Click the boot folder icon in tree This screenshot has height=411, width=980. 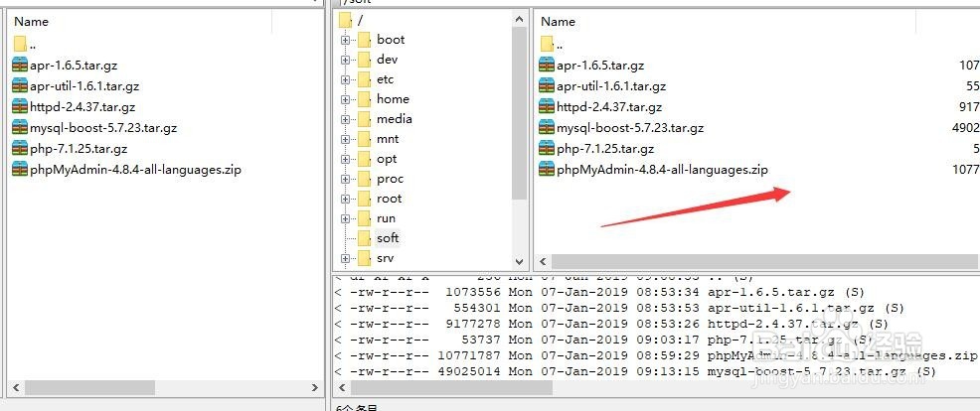pos(365,40)
